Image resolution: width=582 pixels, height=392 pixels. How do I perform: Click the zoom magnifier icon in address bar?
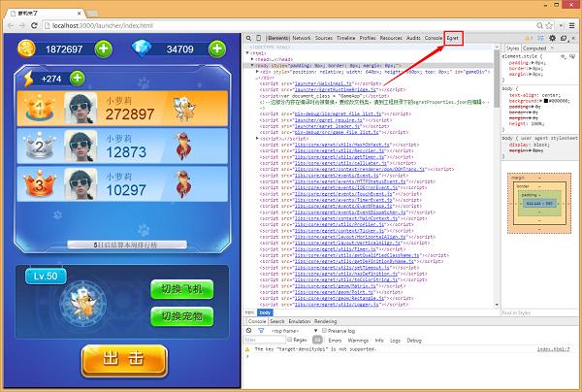(x=540, y=25)
